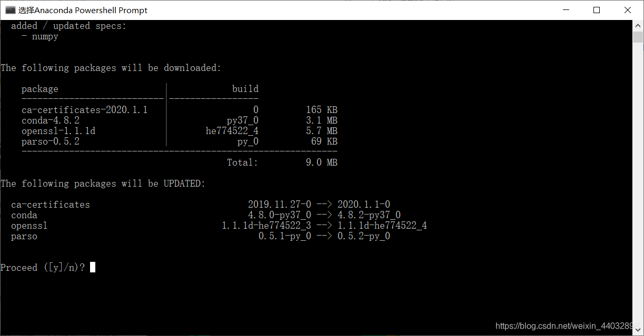Click the Proceed ([y]/n)? prompt cursor

point(92,267)
